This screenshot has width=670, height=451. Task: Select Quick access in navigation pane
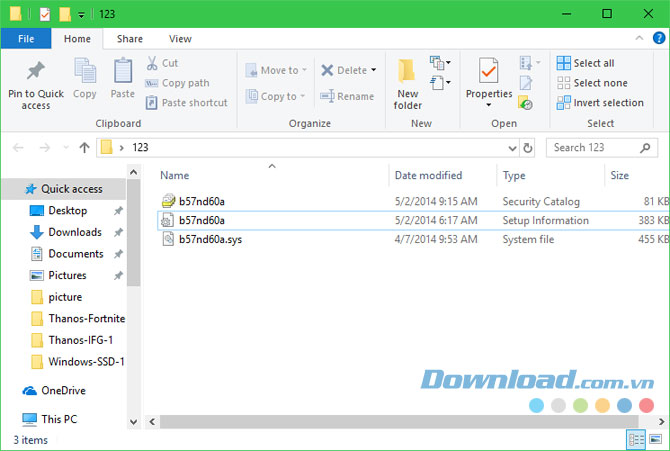(64, 189)
